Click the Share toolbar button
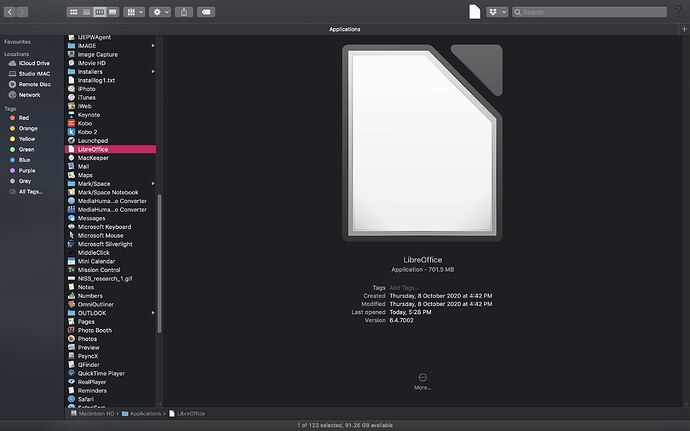 [x=184, y=12]
